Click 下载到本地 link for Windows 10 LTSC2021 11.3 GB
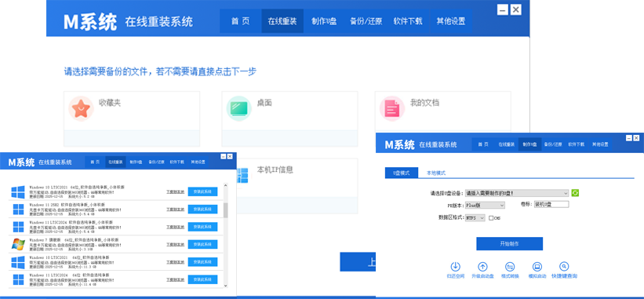 tap(175, 262)
